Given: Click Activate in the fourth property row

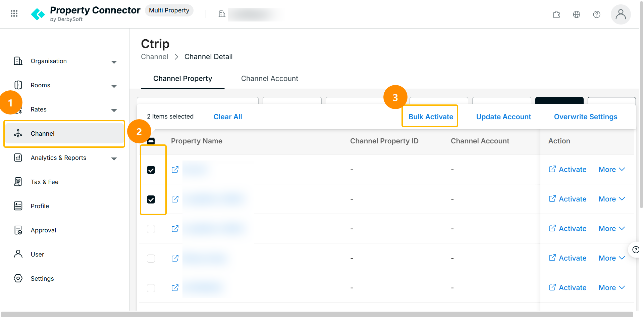Looking at the screenshot, I should [x=568, y=258].
